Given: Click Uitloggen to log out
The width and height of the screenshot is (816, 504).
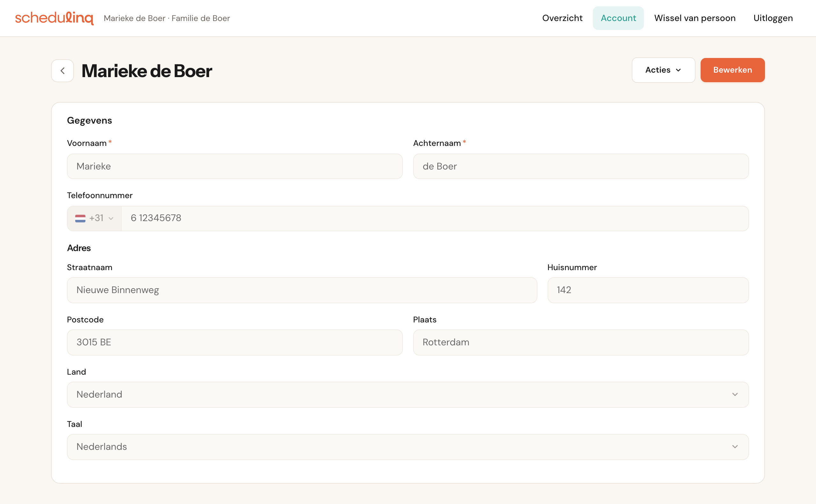Looking at the screenshot, I should coord(773,18).
